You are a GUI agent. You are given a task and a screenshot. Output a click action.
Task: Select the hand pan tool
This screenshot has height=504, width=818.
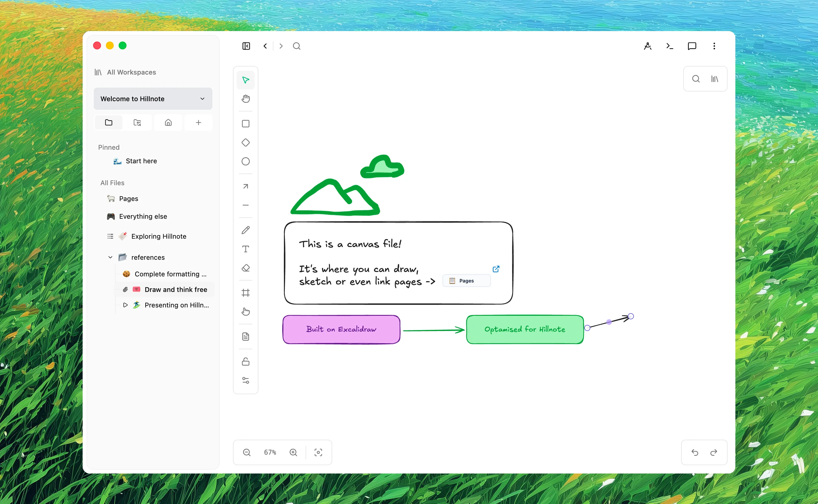tap(246, 99)
